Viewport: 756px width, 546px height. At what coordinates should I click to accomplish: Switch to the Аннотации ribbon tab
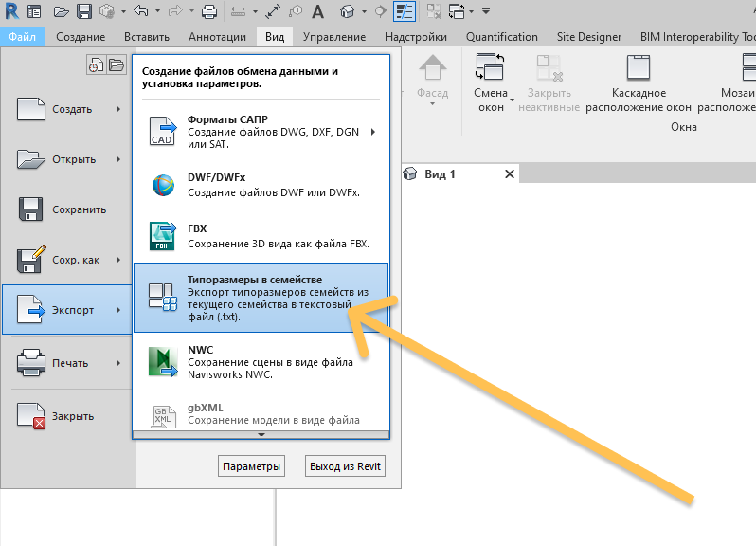click(217, 37)
